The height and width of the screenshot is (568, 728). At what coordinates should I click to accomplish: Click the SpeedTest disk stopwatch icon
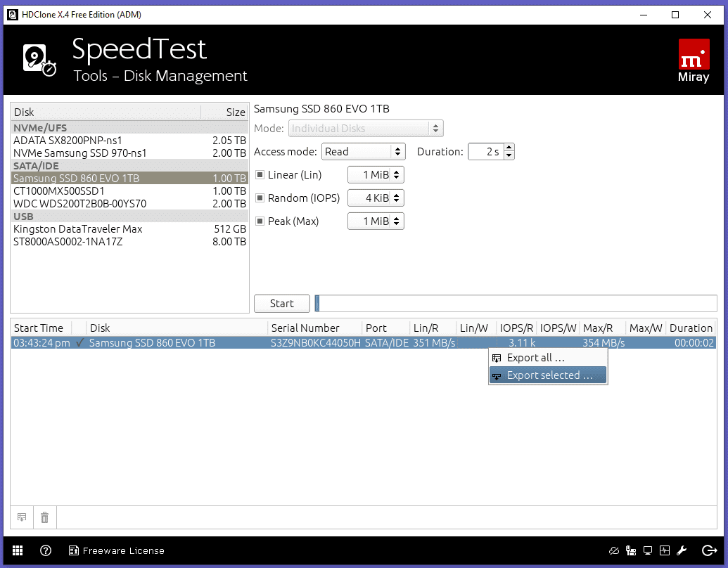click(x=39, y=60)
